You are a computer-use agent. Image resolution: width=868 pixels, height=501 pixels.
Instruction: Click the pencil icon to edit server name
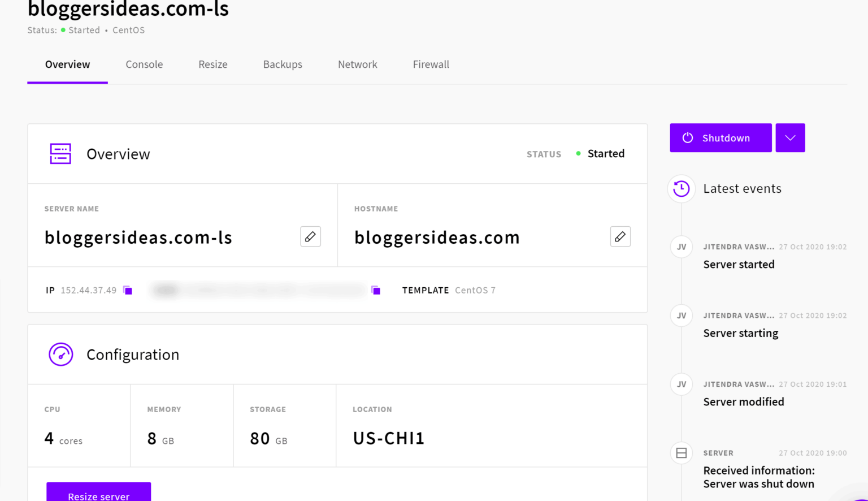[310, 236]
